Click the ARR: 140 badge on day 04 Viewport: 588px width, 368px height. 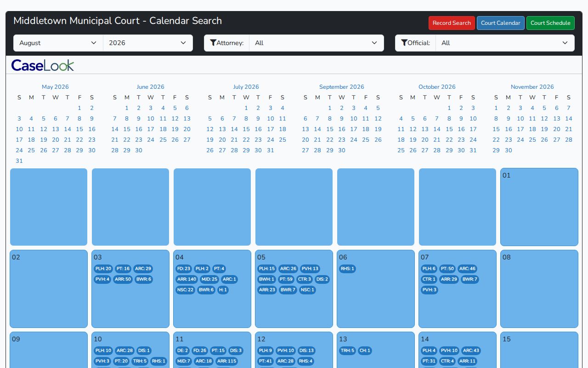point(187,279)
